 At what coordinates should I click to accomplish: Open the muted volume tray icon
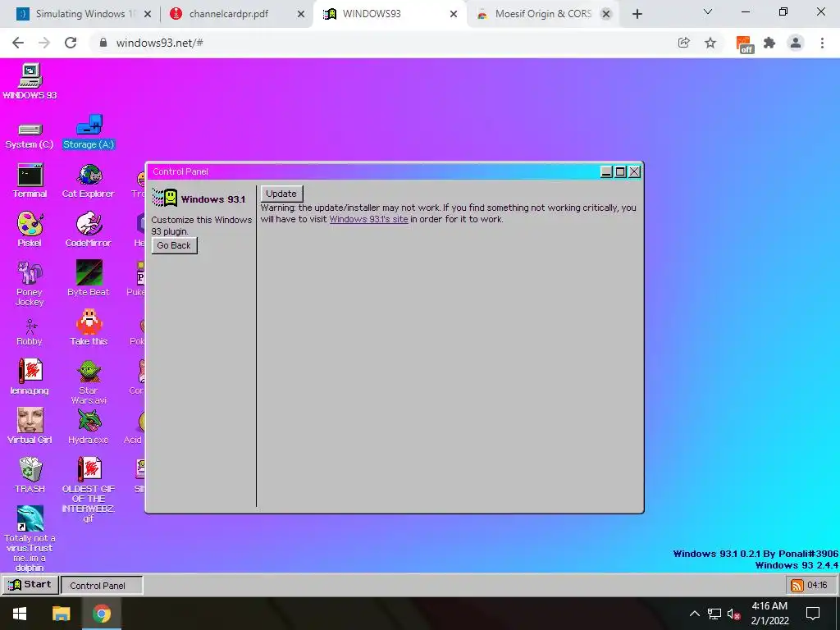[x=734, y=614]
